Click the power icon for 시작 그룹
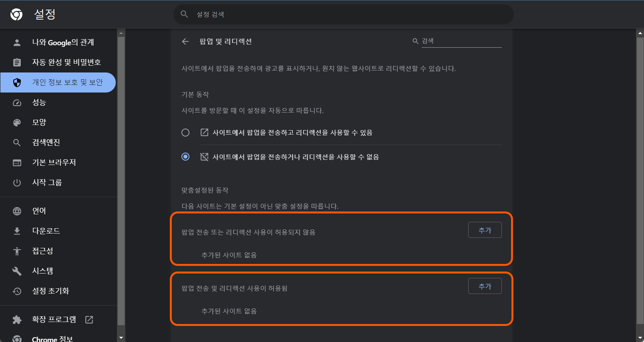This screenshot has height=342, width=644. click(17, 183)
